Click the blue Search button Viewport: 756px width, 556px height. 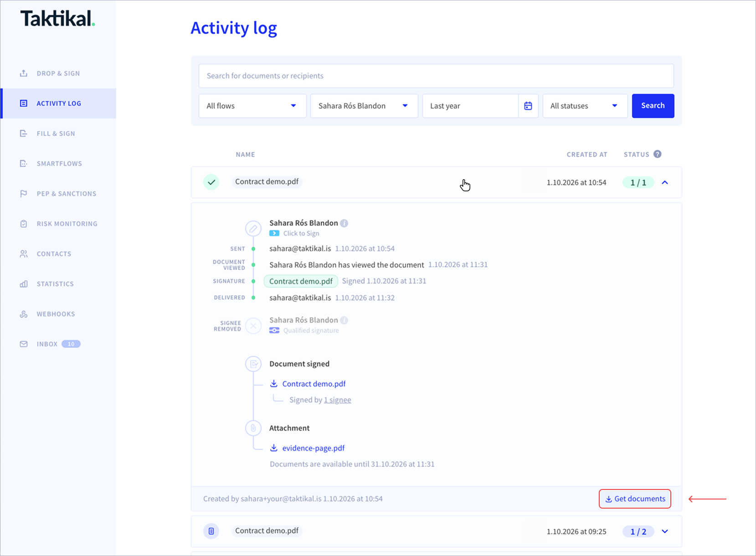tap(653, 106)
